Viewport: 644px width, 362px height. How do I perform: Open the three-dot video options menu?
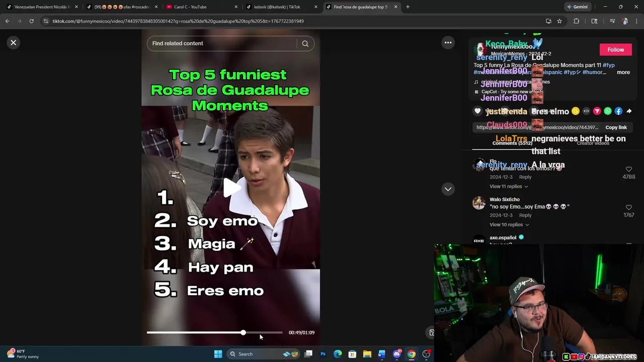pyautogui.click(x=448, y=43)
